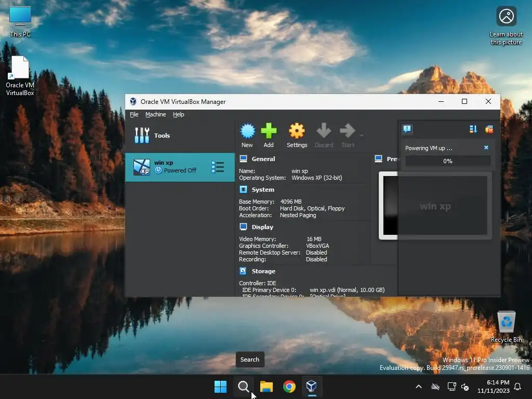Click the OneDrive cloud tray icon
This screenshot has height=399, width=532.
click(435, 387)
